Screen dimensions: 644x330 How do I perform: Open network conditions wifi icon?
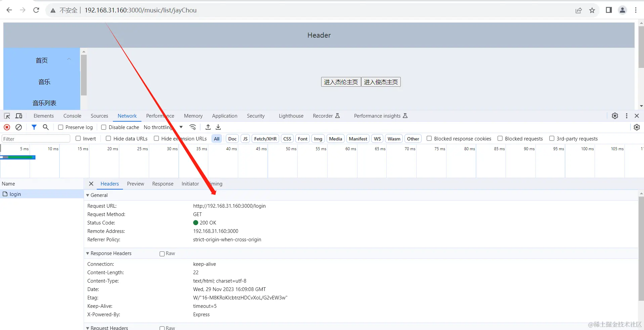[192, 127]
